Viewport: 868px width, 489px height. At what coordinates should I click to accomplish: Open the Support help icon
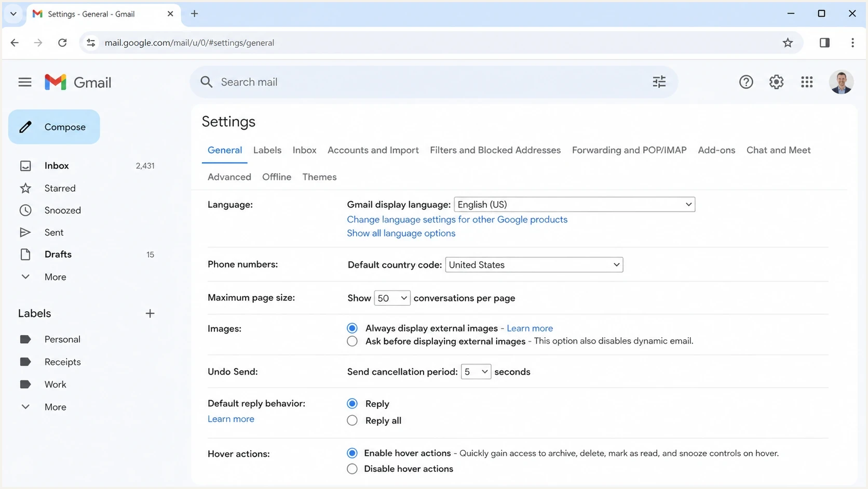click(746, 82)
